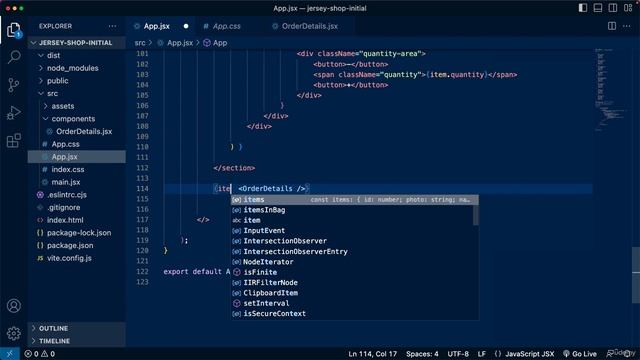Image resolution: width=640 pixels, height=360 pixels.
Task: Collapse the components folder
Action: point(77,118)
